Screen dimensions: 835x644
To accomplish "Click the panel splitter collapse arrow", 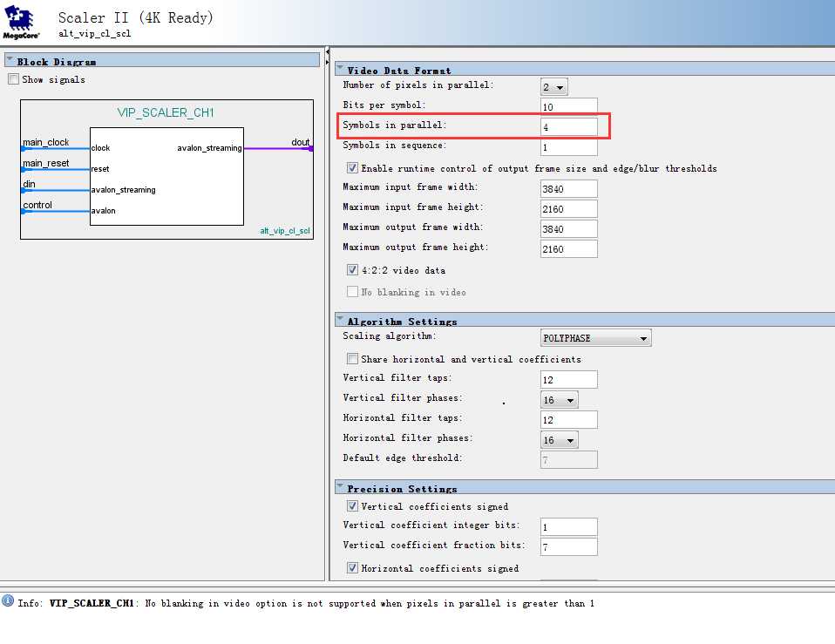I will coord(327,51).
